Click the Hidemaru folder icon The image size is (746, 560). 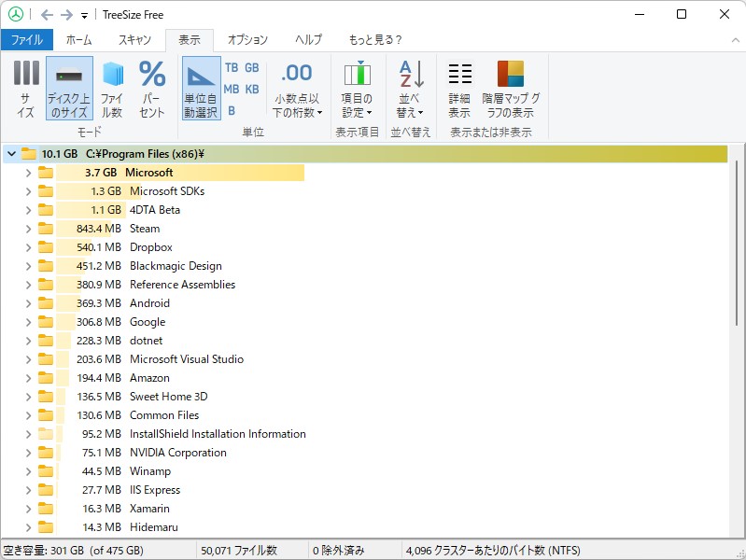click(x=46, y=527)
